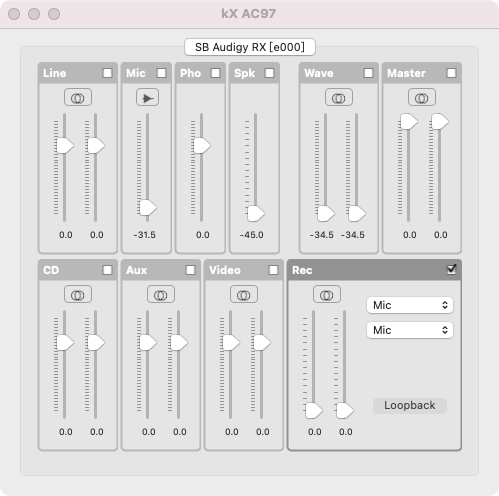
Task: Click the kX AC97 window title
Action: (x=249, y=14)
